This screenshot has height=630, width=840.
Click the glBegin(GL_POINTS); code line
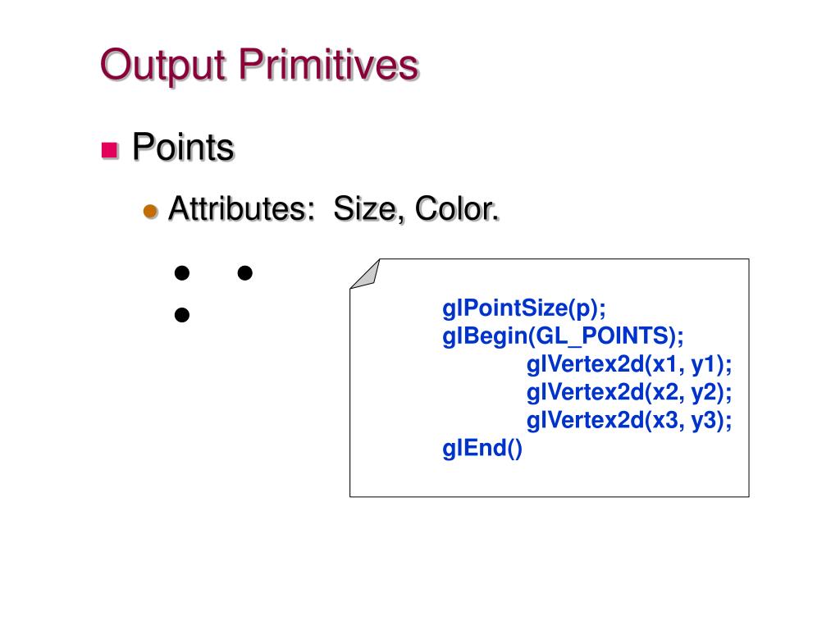click(x=563, y=336)
